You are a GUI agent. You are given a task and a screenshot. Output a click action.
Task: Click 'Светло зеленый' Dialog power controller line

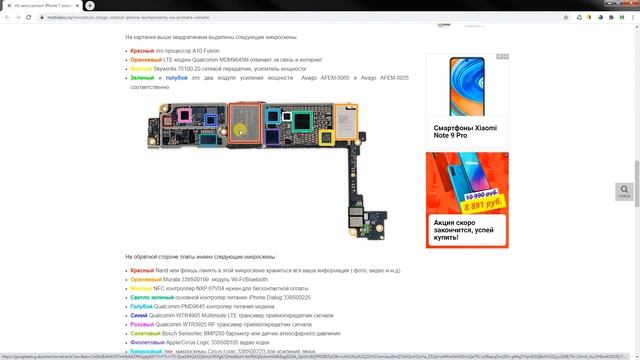tap(220, 297)
